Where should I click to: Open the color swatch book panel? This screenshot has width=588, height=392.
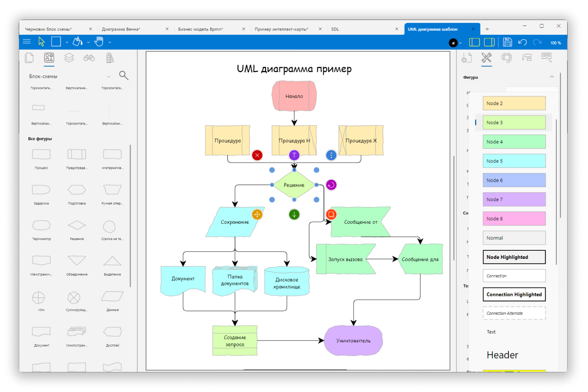[x=110, y=58]
